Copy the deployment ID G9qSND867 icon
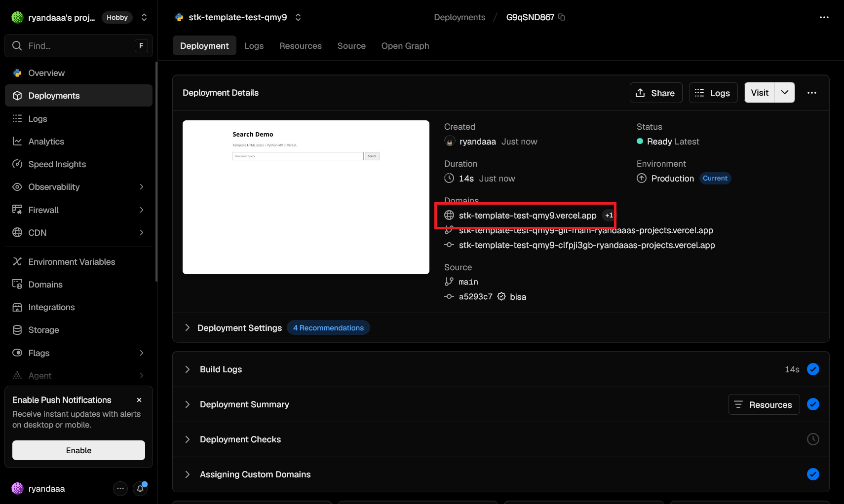This screenshot has height=504, width=844. [x=562, y=17]
